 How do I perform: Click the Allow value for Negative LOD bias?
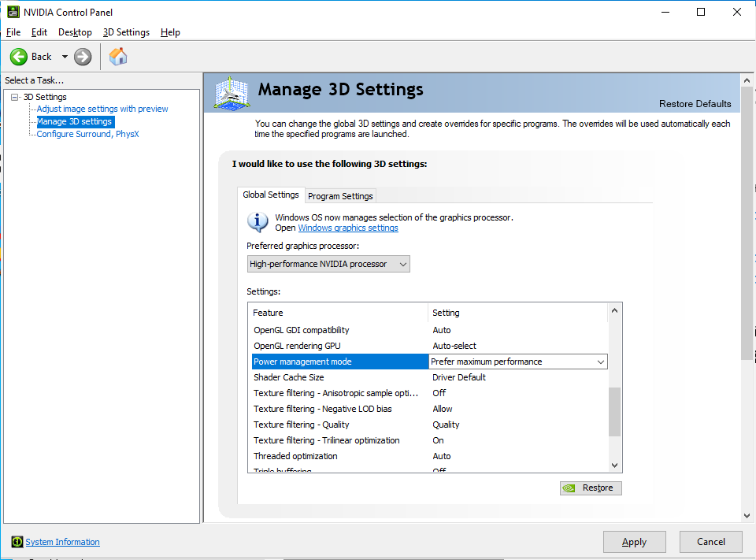[x=442, y=409]
